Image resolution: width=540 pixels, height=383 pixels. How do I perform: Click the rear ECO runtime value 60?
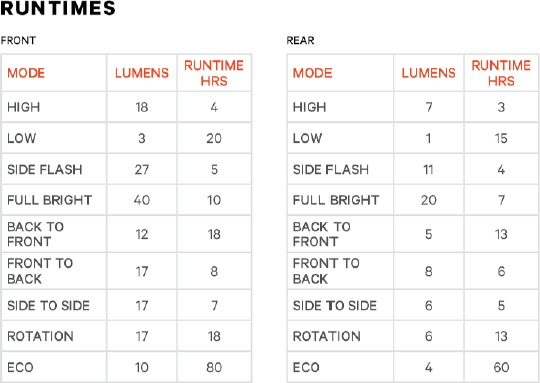501,368
